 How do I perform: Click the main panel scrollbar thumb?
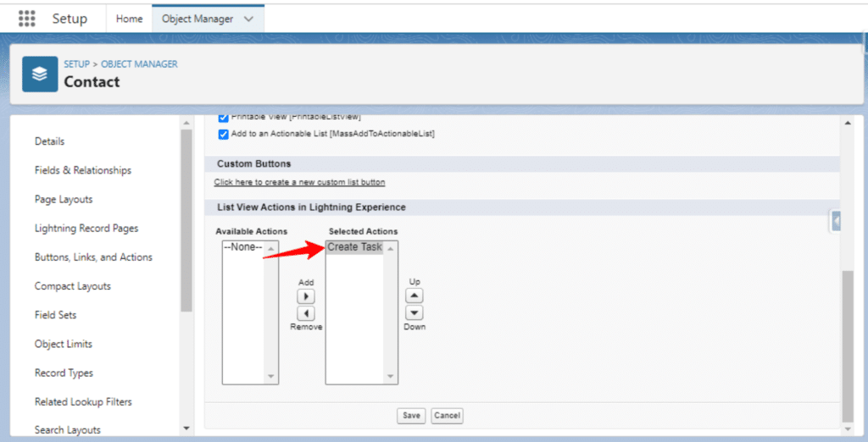point(848,347)
